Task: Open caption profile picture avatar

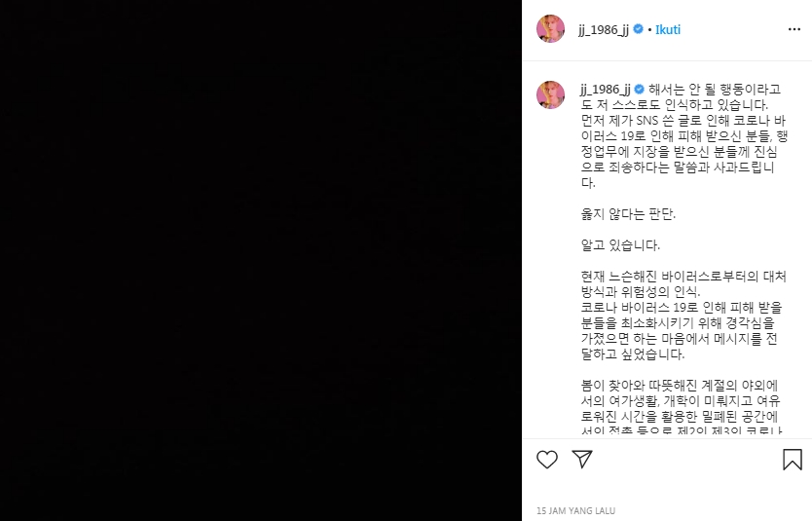Action: tap(550, 94)
